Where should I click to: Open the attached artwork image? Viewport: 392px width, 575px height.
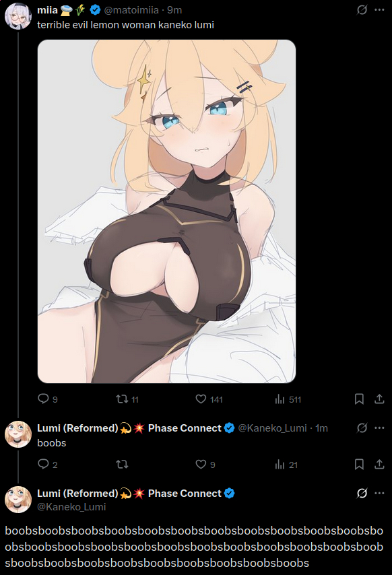pos(167,211)
